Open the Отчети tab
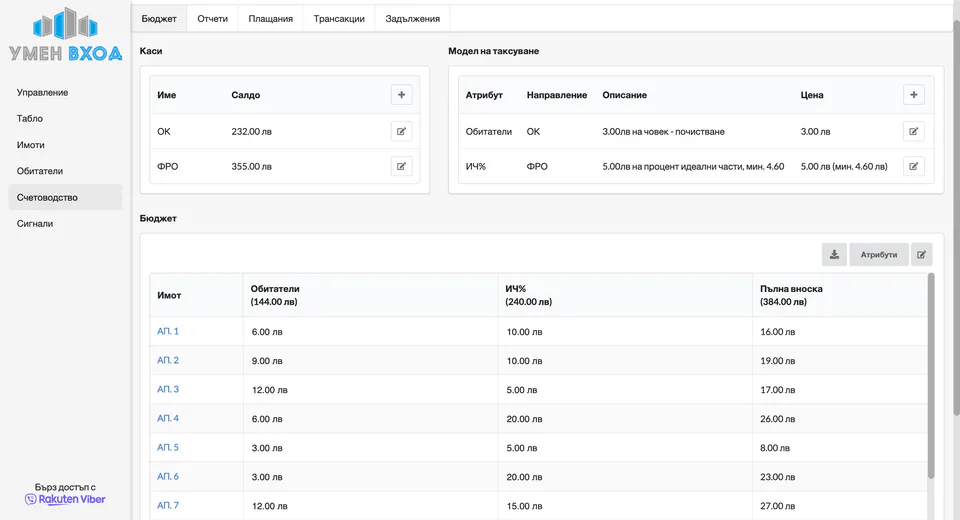The image size is (960, 520). pyautogui.click(x=212, y=18)
